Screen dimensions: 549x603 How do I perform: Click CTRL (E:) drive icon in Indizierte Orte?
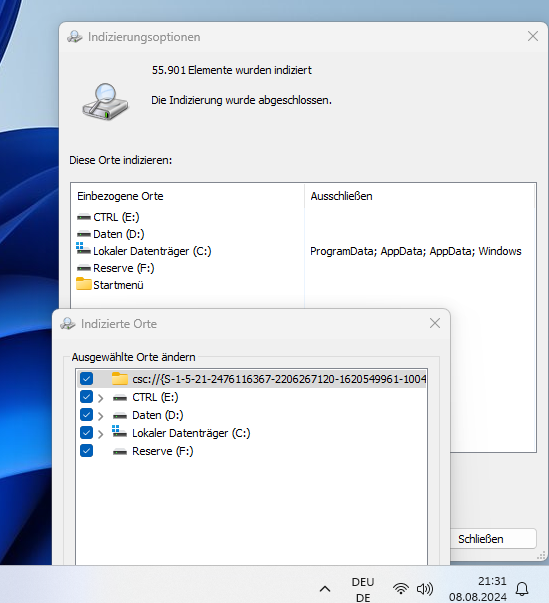click(x=120, y=398)
